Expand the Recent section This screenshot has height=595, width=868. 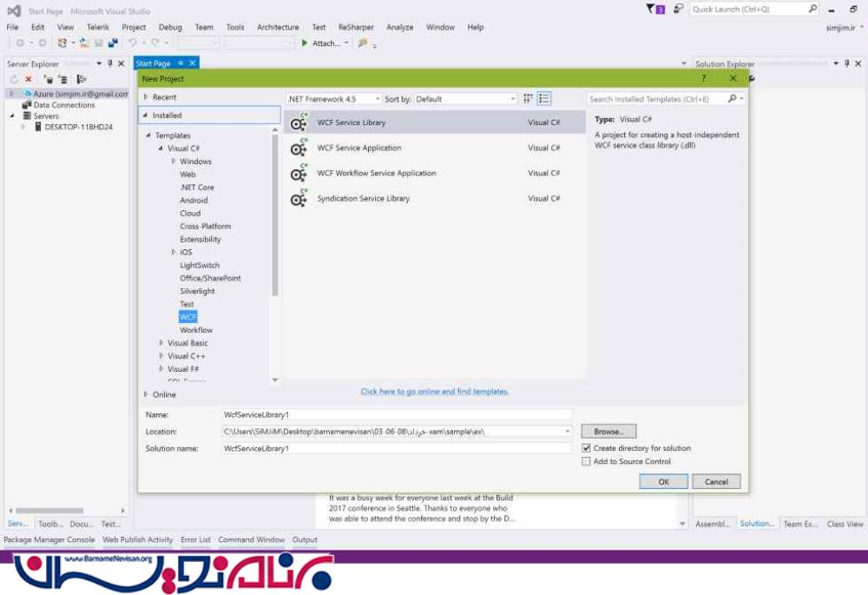146,97
